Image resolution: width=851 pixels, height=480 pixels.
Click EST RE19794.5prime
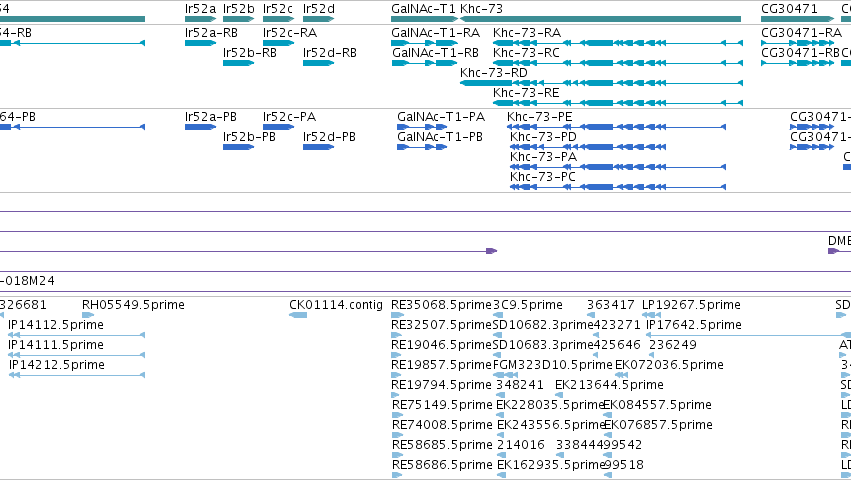point(441,385)
